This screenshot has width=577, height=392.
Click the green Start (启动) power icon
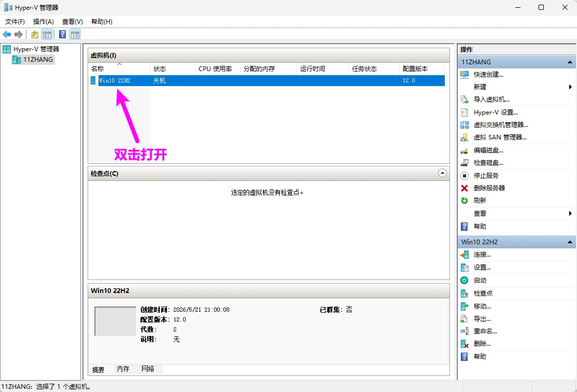click(465, 281)
